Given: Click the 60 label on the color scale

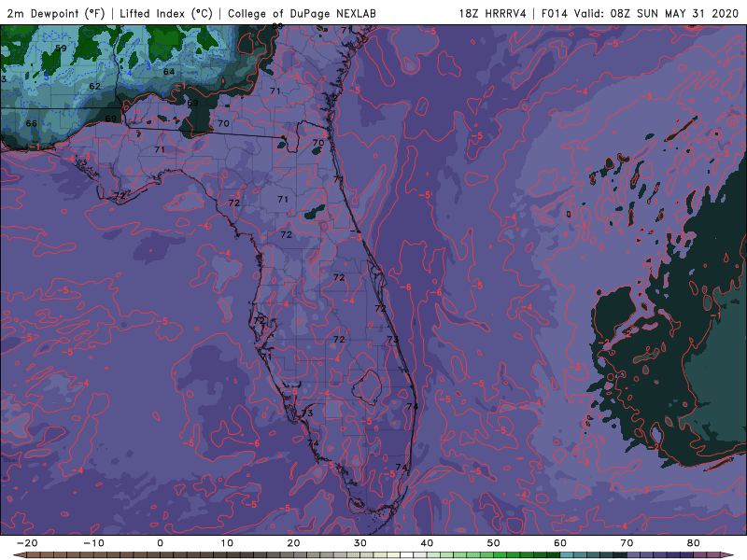Looking at the screenshot, I should 560,543.
